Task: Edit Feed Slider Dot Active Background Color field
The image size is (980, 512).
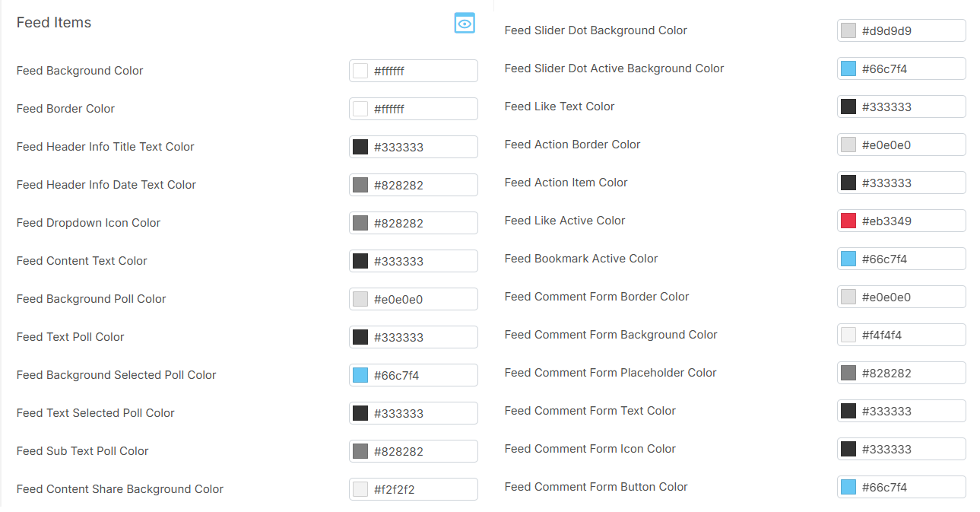Action: [x=910, y=68]
